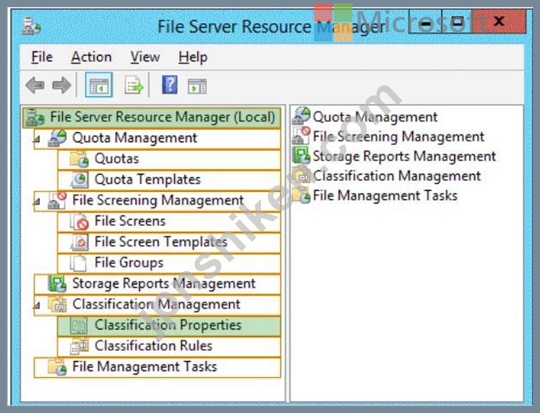Click the Quotas node icon in tree
The width and height of the screenshot is (540, 413).
[79, 159]
